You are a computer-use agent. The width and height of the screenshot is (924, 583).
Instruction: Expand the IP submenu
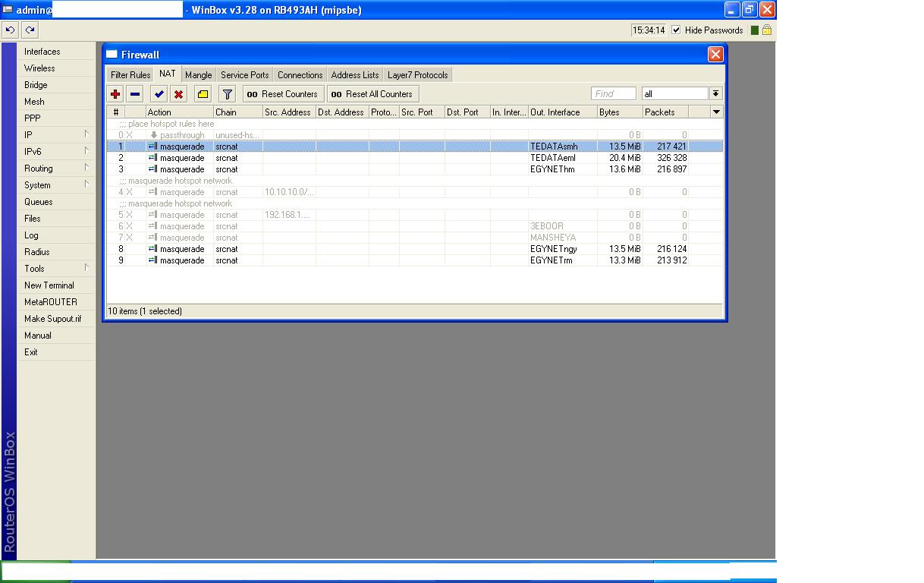pyautogui.click(x=56, y=135)
